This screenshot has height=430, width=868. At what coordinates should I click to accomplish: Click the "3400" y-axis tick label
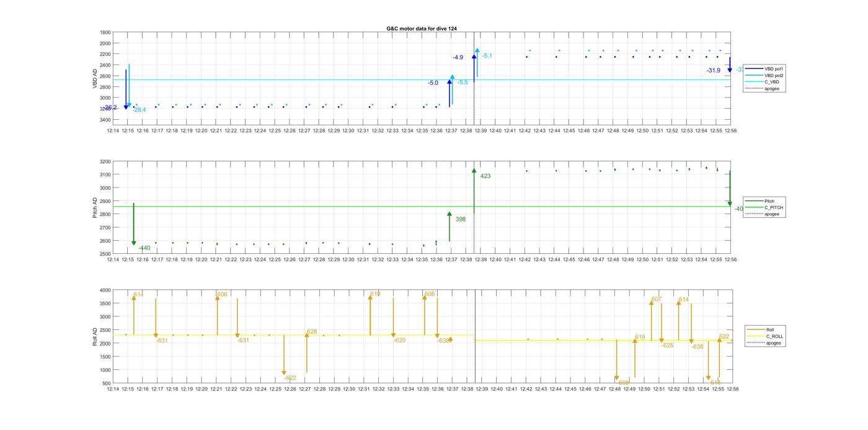(x=105, y=120)
